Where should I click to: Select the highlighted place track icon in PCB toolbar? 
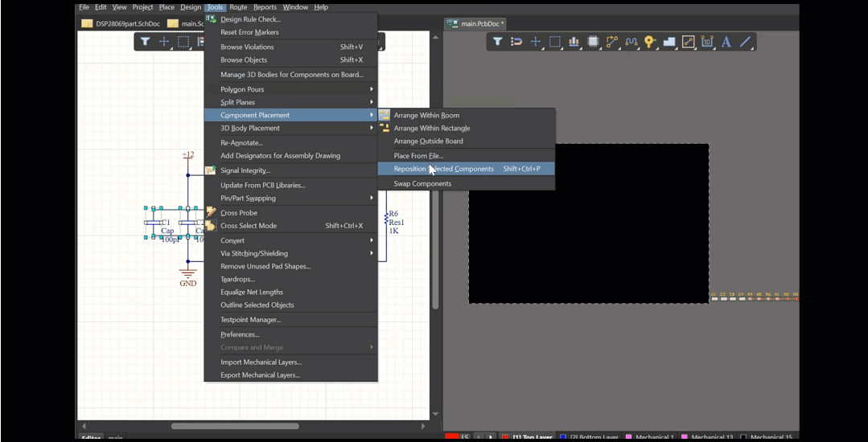(688, 42)
